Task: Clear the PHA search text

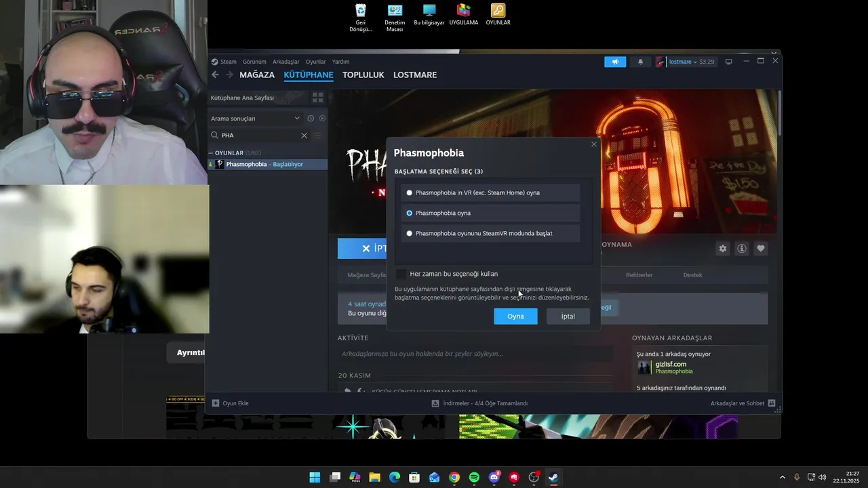Action: coord(304,136)
